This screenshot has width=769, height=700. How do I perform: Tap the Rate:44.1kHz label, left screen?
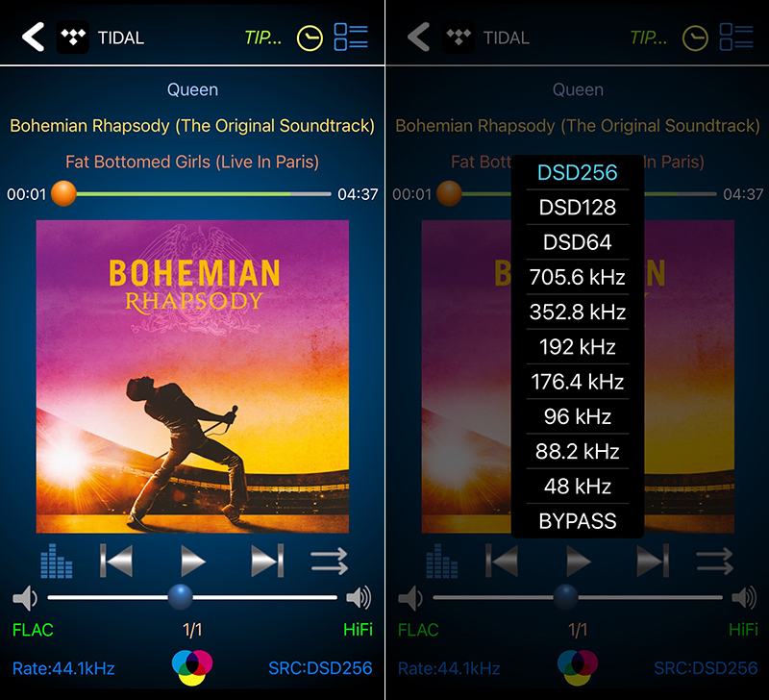pos(63,668)
